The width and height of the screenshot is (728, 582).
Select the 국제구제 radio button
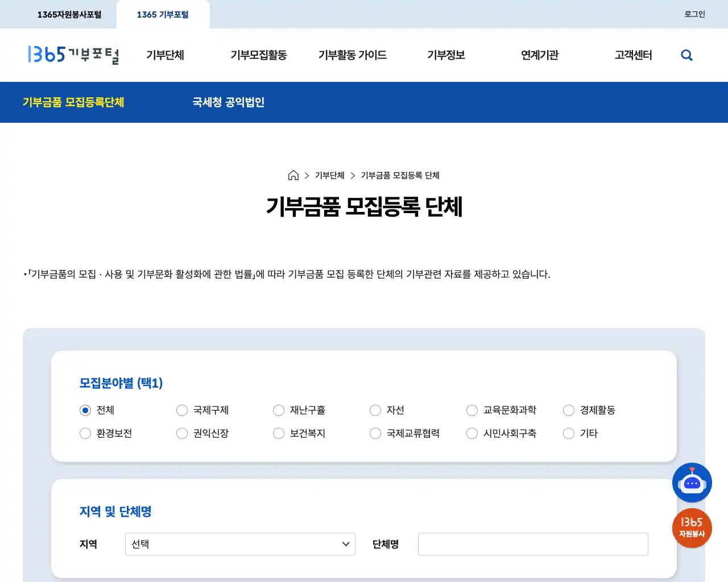[x=182, y=410]
